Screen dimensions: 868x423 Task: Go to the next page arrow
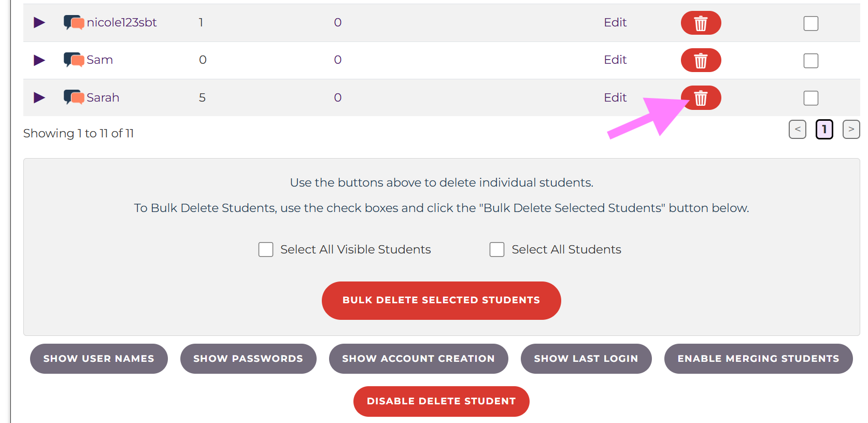tap(851, 130)
